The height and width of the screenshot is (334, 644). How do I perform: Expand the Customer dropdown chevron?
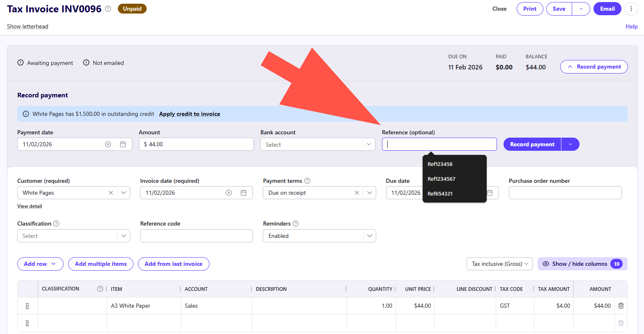pos(124,193)
